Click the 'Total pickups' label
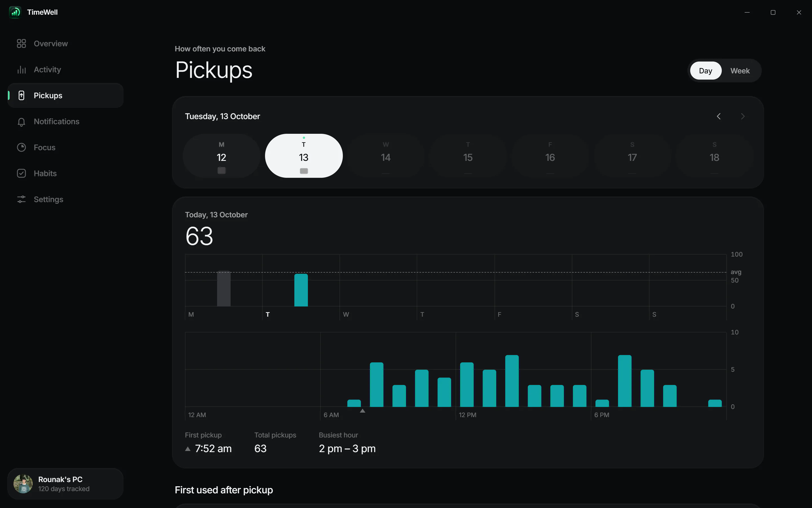Image resolution: width=812 pixels, height=508 pixels. (x=275, y=435)
